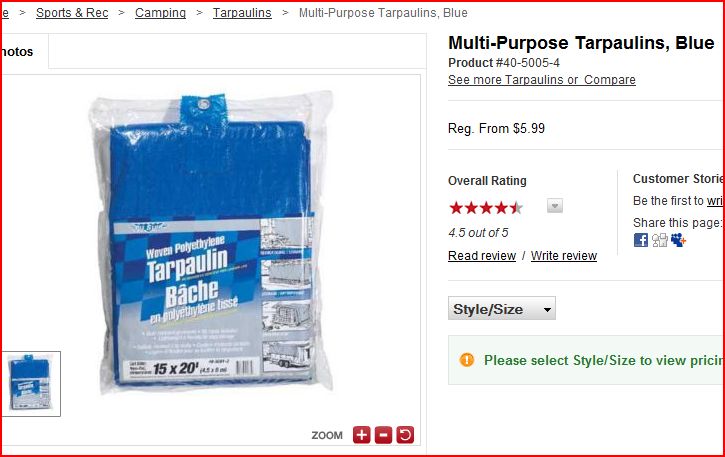This screenshot has height=457, width=725.
Task: Click the red star rating
Action: (x=485, y=208)
